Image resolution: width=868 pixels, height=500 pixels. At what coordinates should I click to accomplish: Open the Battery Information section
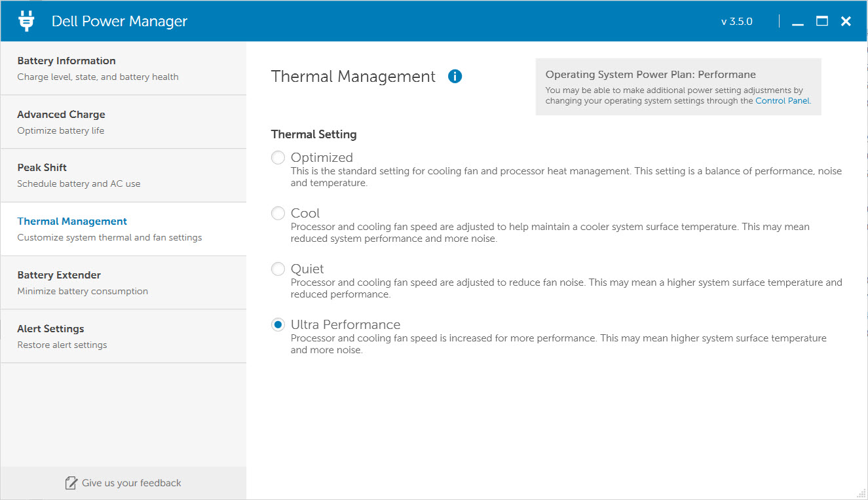(123, 68)
